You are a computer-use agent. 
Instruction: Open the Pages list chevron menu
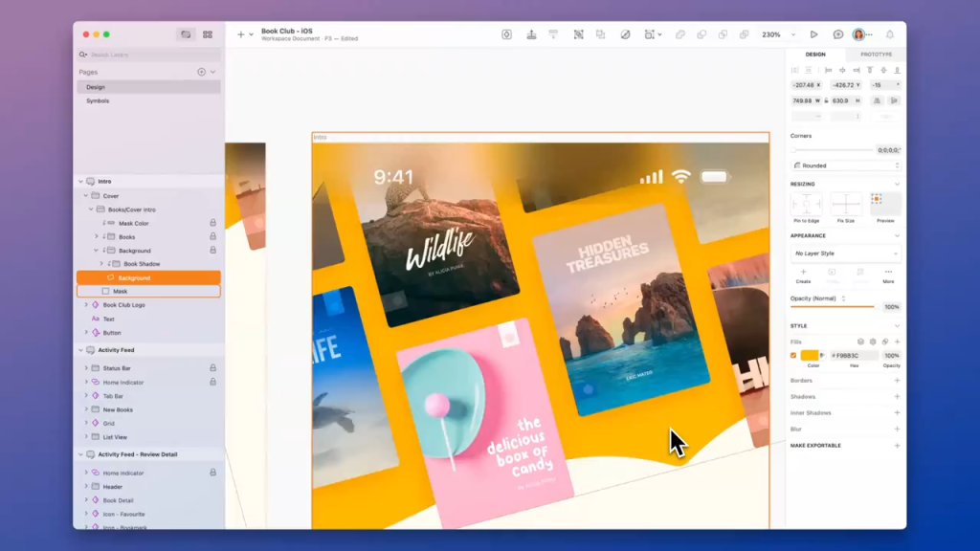(213, 72)
